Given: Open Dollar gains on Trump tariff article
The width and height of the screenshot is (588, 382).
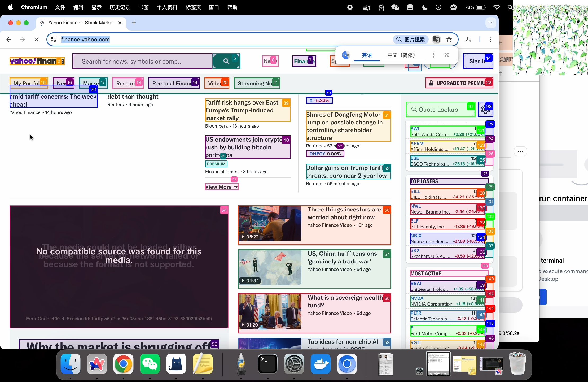Looking at the screenshot, I should coord(348,172).
